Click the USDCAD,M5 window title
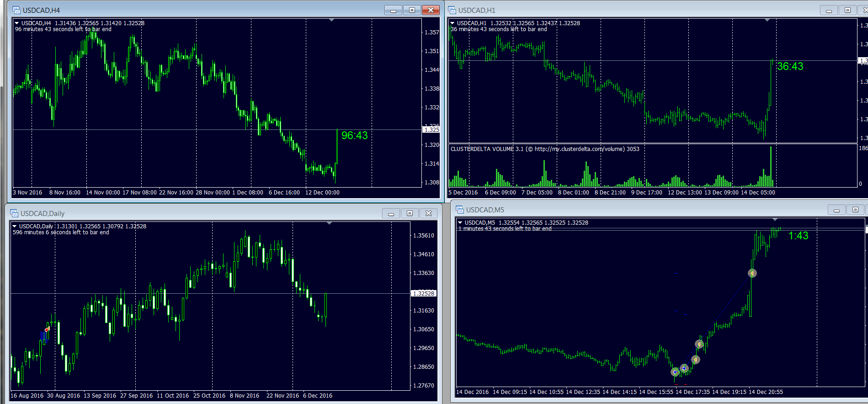 [x=485, y=210]
